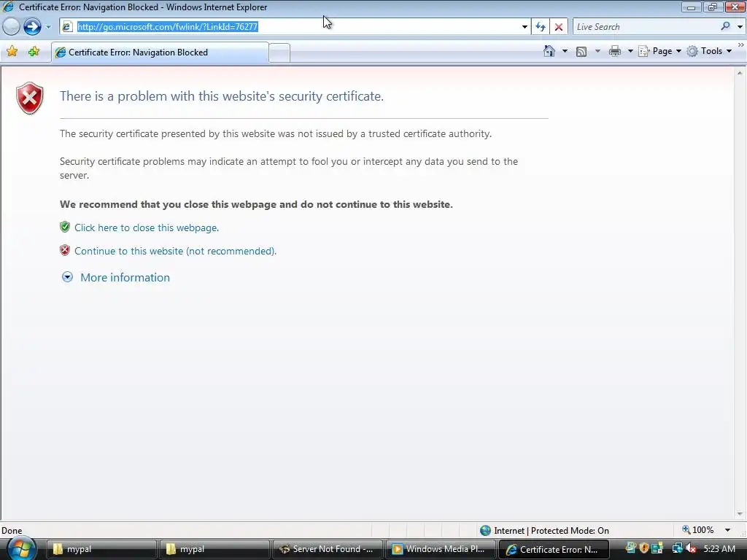Continue to this website (not recommended) link
The image size is (747, 560).
[175, 251]
